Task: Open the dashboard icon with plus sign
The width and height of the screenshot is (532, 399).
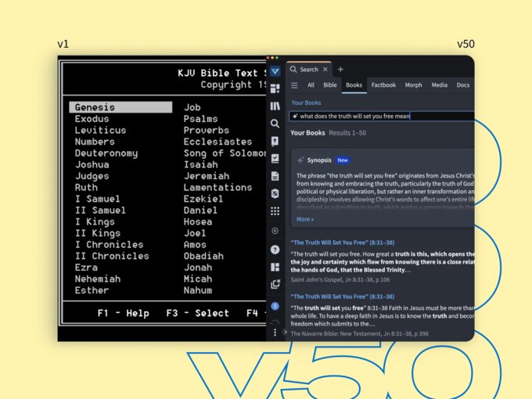Action: tap(275, 88)
